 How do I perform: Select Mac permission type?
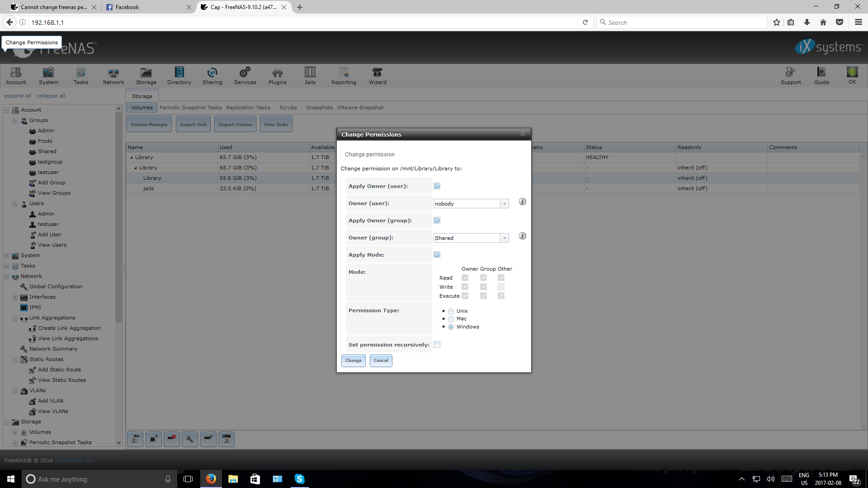pyautogui.click(x=451, y=319)
